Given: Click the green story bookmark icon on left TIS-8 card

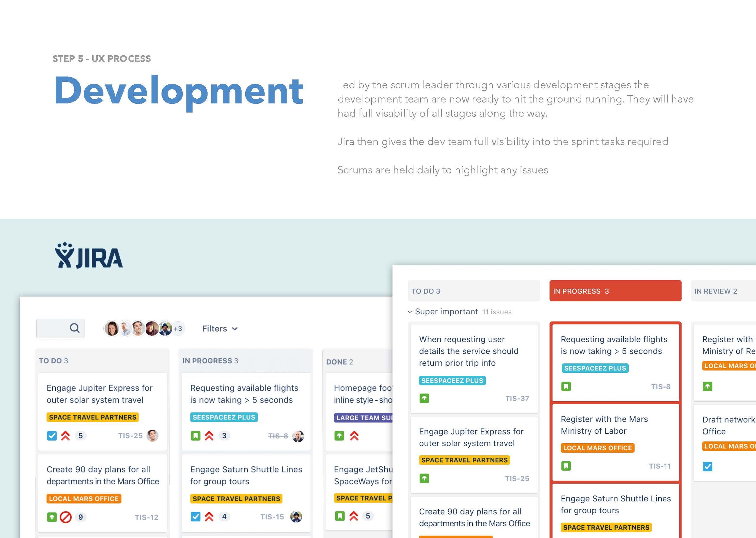Looking at the screenshot, I should [196, 436].
